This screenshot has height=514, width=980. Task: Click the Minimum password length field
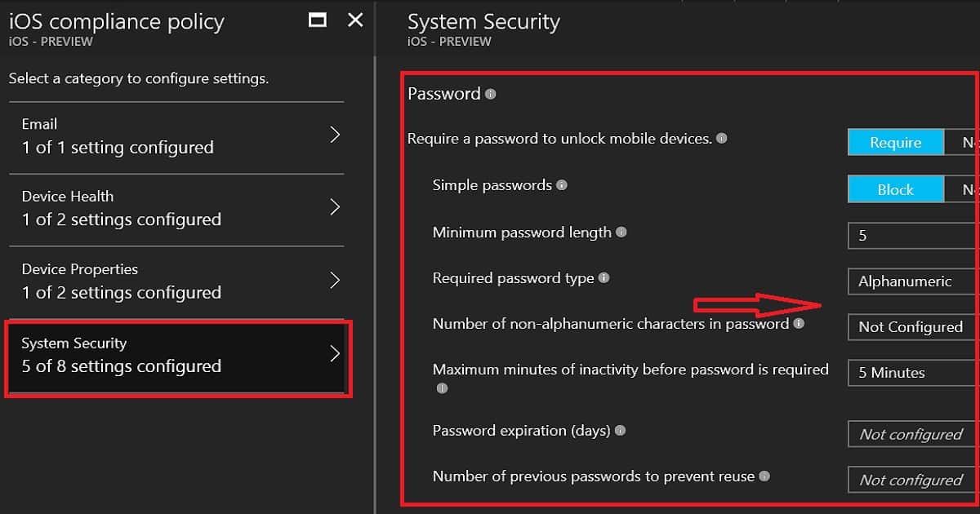coord(914,235)
